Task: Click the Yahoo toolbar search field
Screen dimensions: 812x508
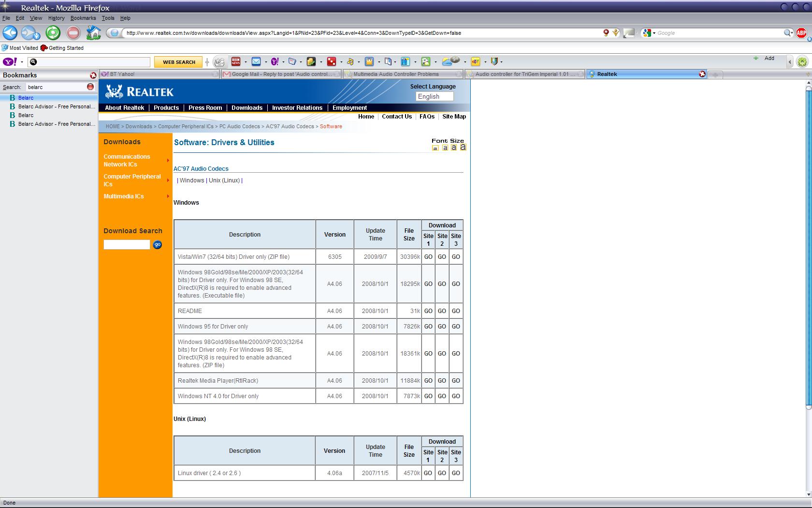Action: [x=89, y=62]
